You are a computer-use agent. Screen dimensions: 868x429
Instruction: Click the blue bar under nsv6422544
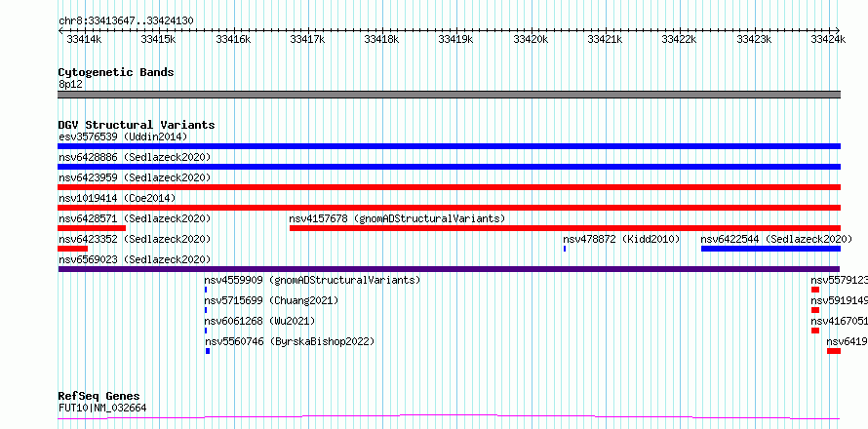(770, 249)
